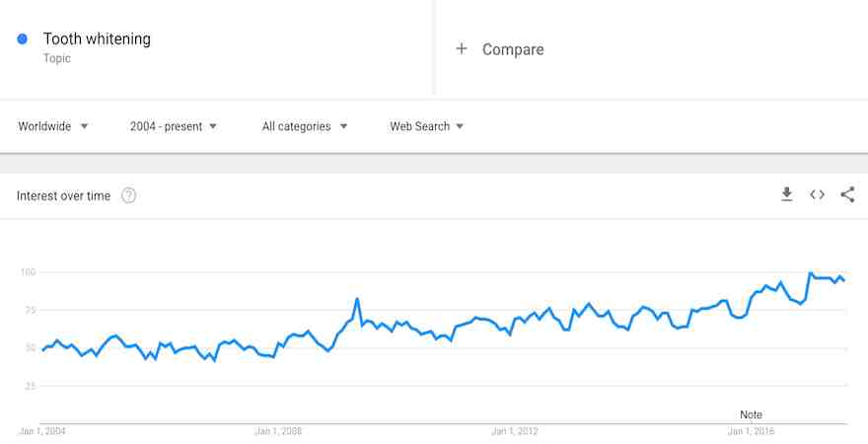The image size is (868, 444).
Task: Click the Compare text to add term
Action: [x=513, y=49]
